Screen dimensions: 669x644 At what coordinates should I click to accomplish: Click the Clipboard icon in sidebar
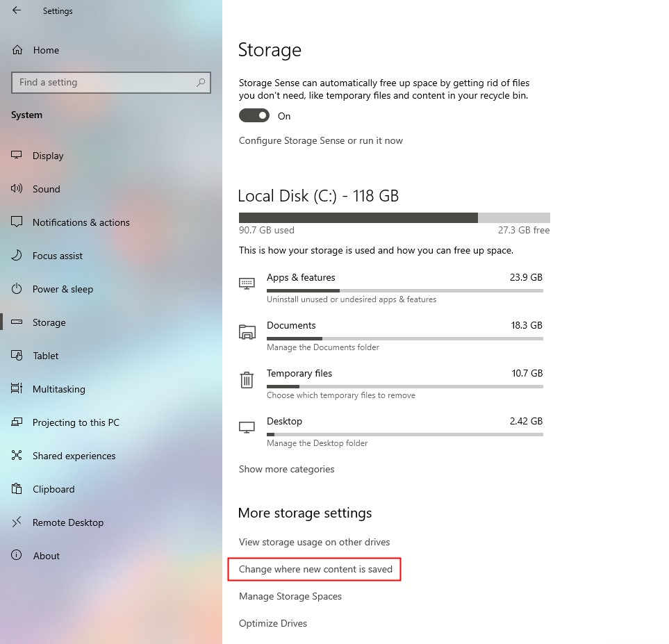point(17,488)
